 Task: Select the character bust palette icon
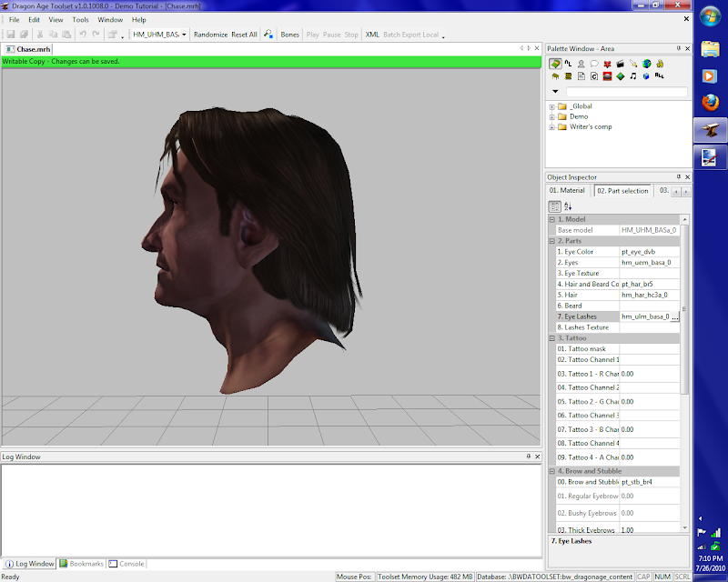pyautogui.click(x=581, y=64)
